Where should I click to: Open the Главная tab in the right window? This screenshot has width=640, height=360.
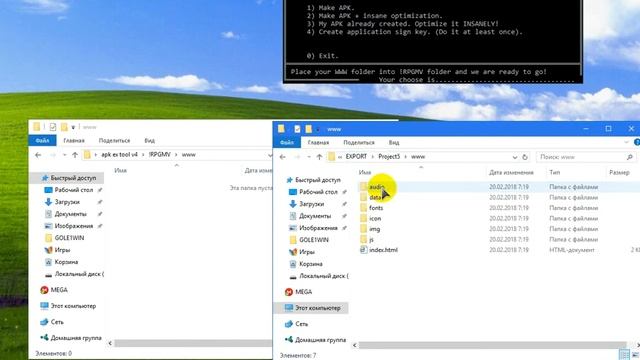(318, 142)
